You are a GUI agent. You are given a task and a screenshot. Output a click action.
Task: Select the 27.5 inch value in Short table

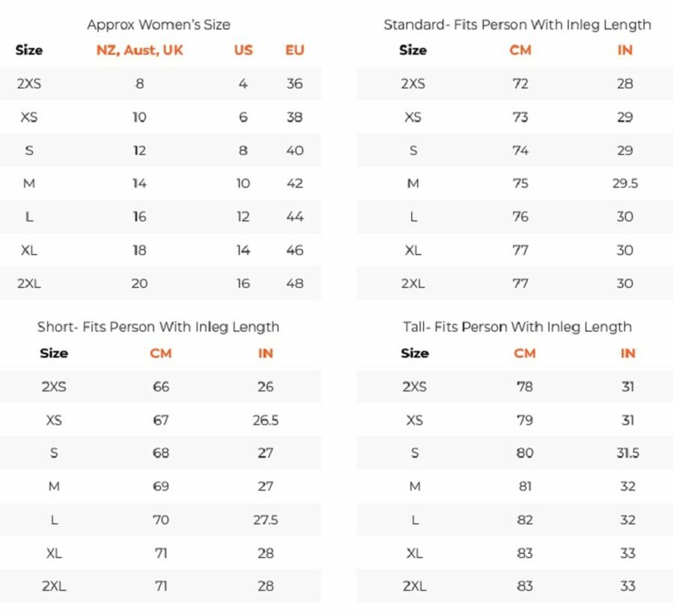(265, 520)
